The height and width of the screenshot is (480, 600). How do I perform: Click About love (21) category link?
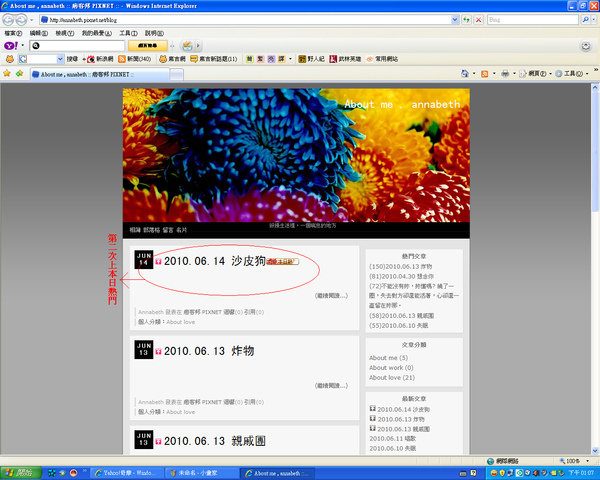392,377
